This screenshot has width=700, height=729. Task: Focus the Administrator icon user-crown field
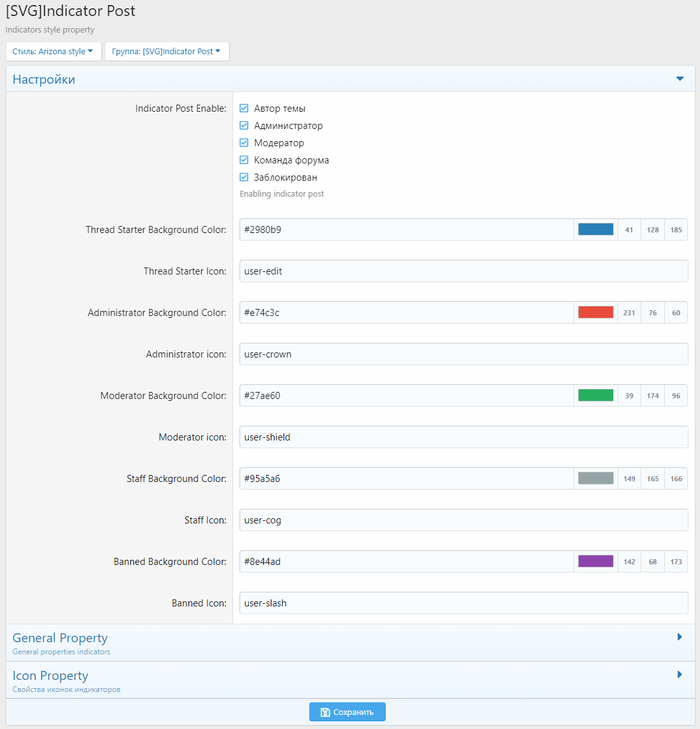[x=463, y=354]
